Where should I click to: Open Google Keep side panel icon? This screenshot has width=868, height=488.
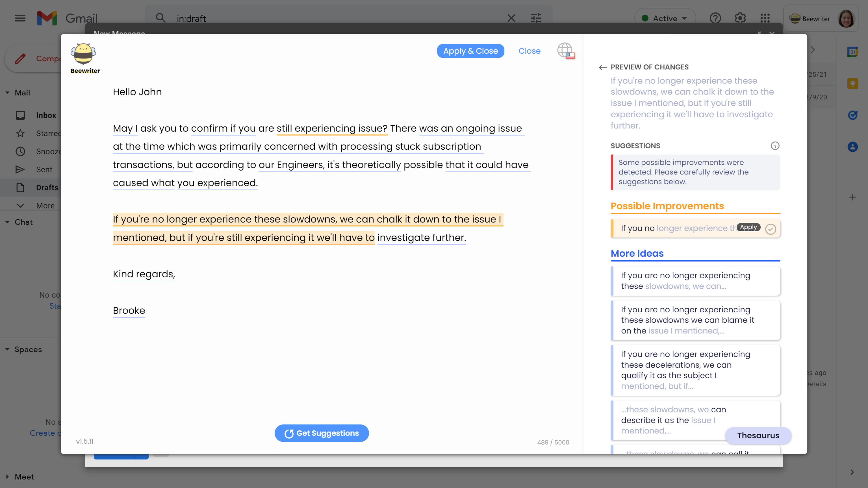[x=852, y=84]
